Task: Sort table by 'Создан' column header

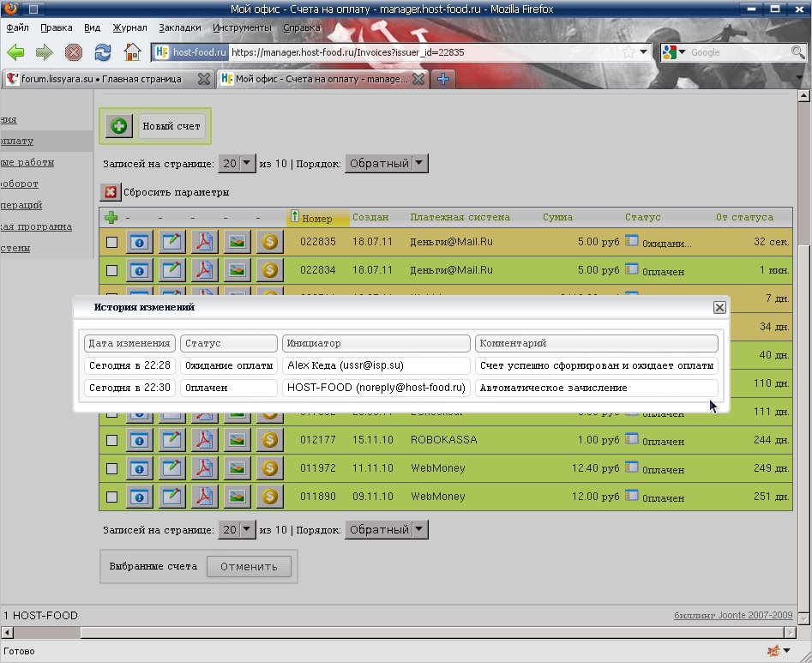Action: pos(370,217)
